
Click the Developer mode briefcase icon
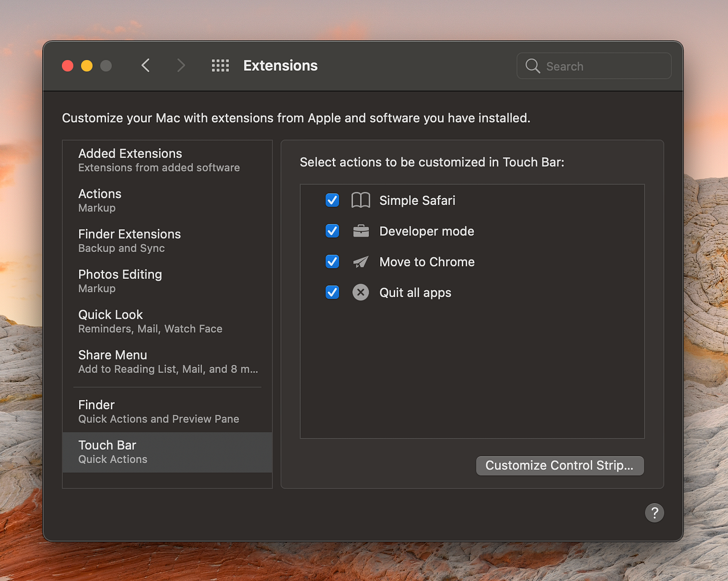pos(361,231)
